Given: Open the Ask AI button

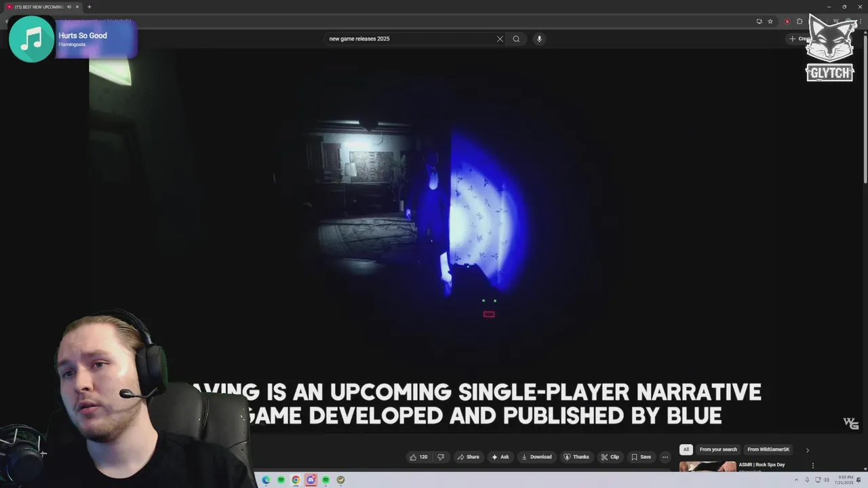Looking at the screenshot, I should tap(500, 457).
